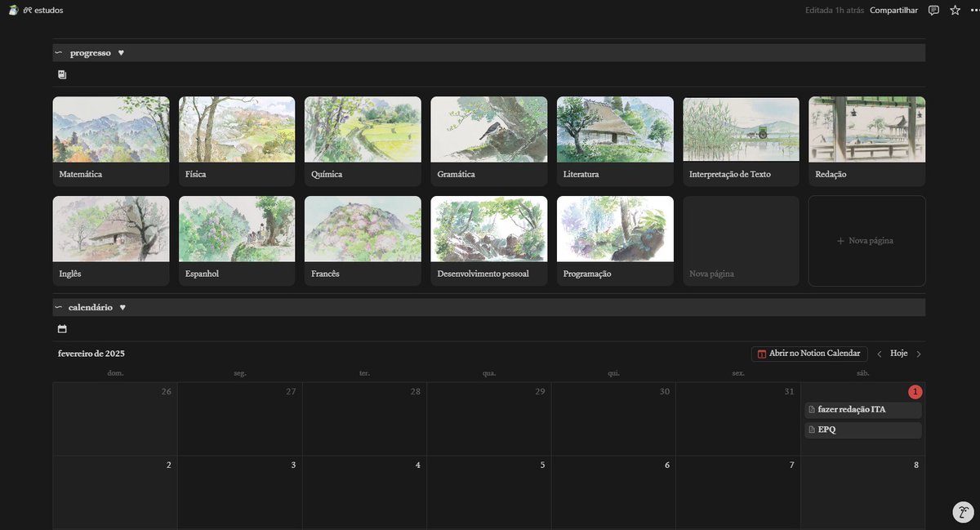Select calendar day 5
The height and width of the screenshot is (530, 980).
click(489, 492)
